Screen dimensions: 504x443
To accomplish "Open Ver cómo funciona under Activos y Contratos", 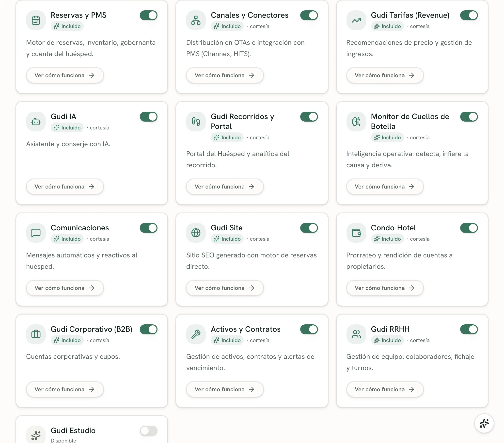I will (225, 389).
